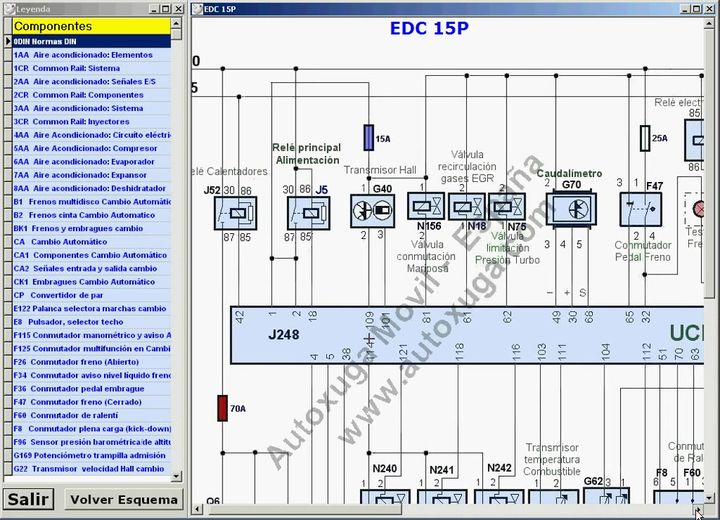
Task: Select F60 Conmutador de ralentí
Action: pos(92,414)
